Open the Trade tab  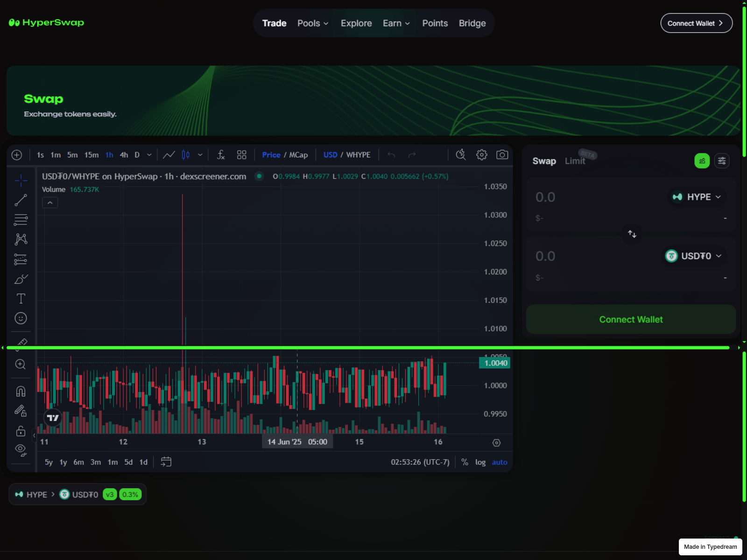274,23
